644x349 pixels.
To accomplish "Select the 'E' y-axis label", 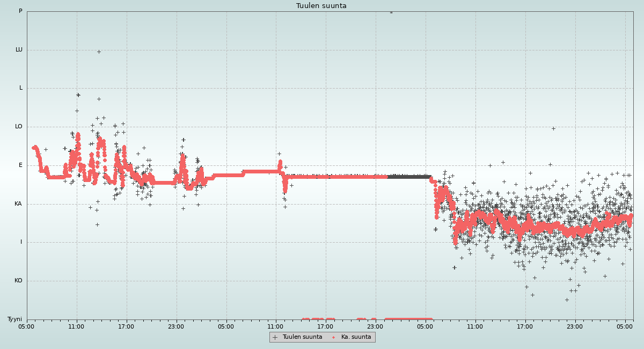I will tap(21, 165).
